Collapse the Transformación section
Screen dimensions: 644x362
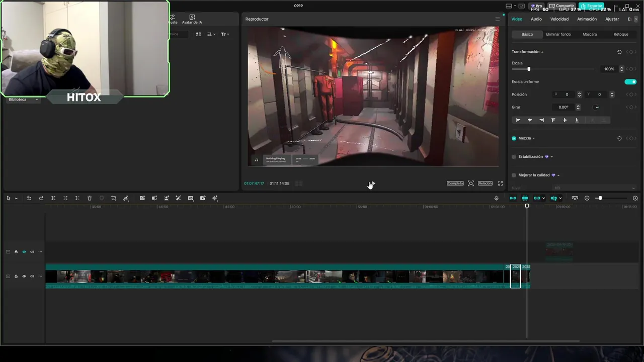[x=542, y=52]
